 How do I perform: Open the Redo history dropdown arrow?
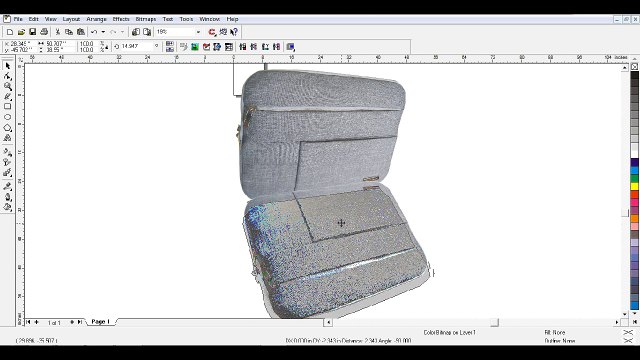[x=122, y=32]
